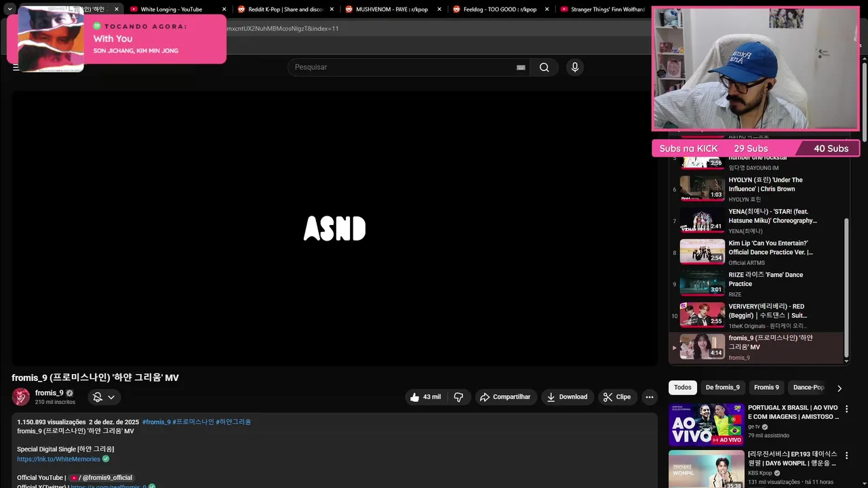The height and width of the screenshot is (488, 868).
Task: Click the search magnifier button
Action: (x=544, y=67)
